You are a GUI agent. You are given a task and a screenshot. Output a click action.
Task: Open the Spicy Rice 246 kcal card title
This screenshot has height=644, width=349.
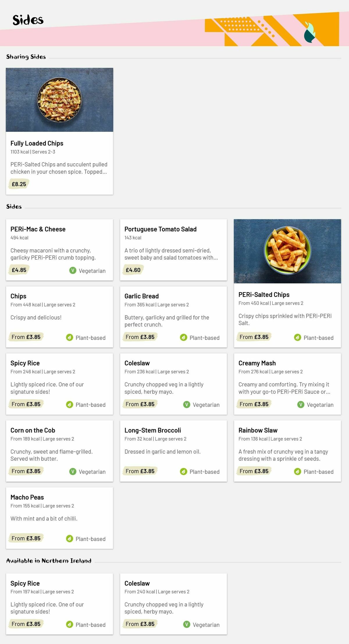click(25, 363)
